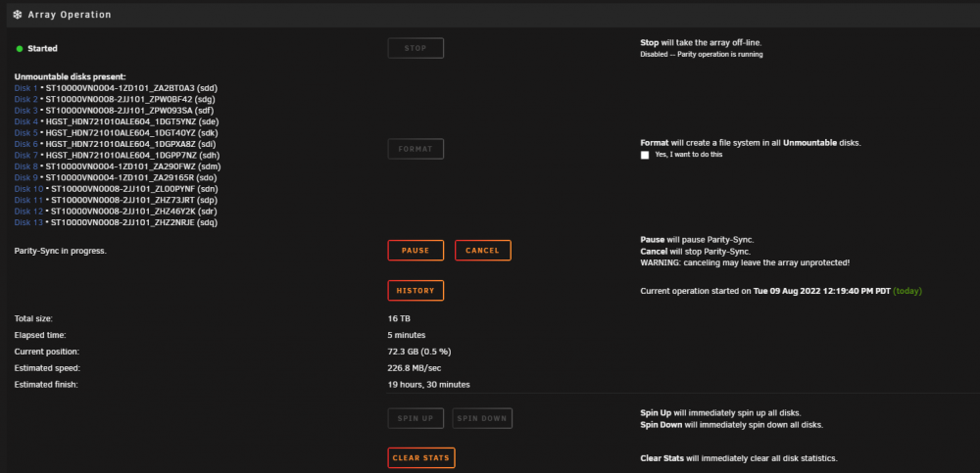Click the Stop button
The width and height of the screenshot is (980, 473).
[x=416, y=48]
